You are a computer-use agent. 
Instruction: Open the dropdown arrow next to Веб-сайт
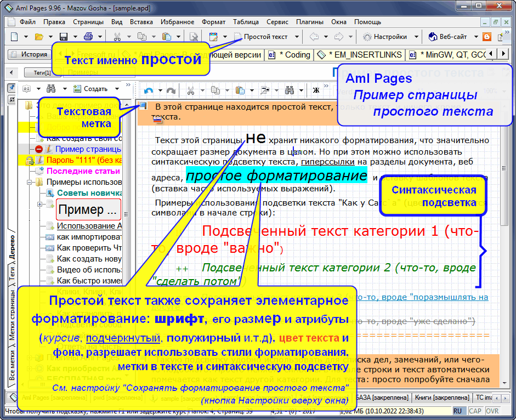tap(476, 37)
